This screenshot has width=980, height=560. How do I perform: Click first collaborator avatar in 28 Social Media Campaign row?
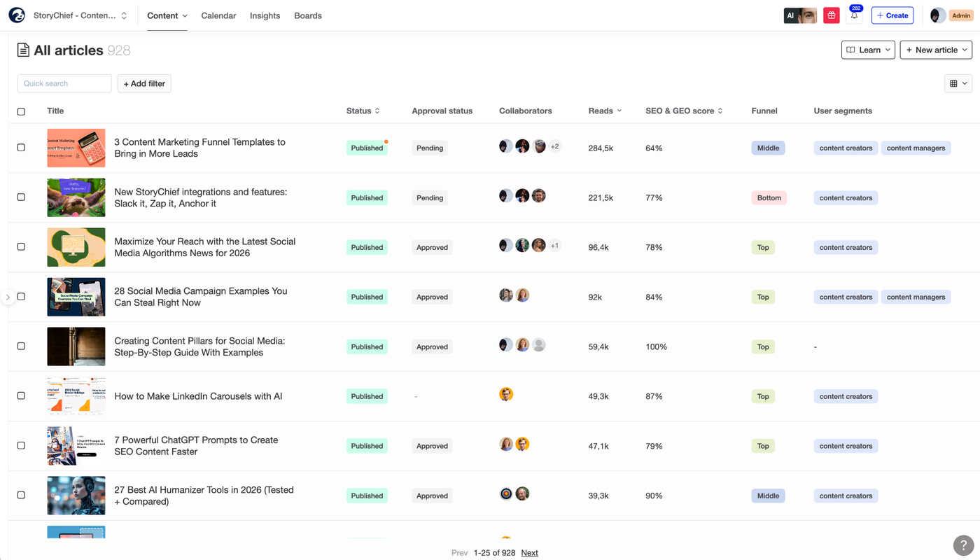pos(506,295)
